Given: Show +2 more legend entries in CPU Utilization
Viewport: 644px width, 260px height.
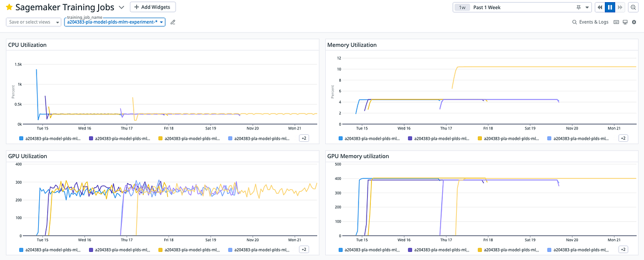Looking at the screenshot, I should click(304, 138).
